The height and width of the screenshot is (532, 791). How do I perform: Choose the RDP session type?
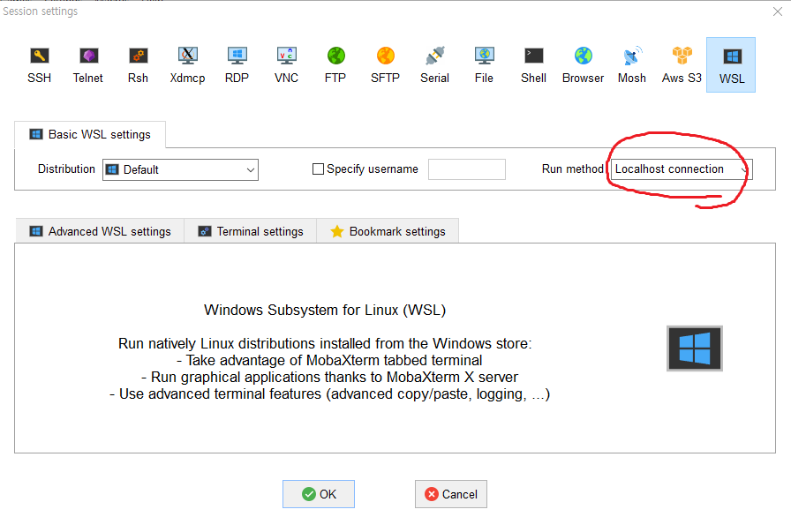(x=237, y=65)
